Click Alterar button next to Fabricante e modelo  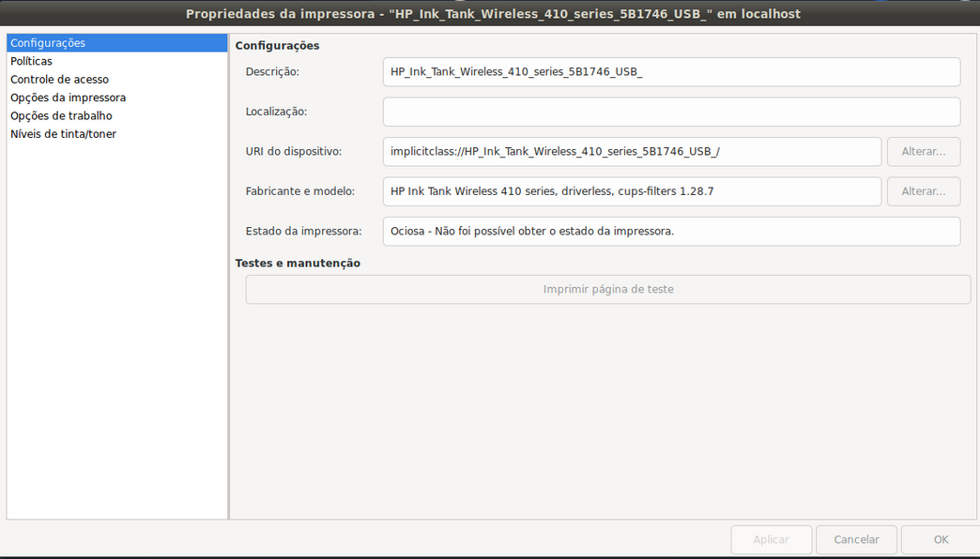click(x=923, y=191)
